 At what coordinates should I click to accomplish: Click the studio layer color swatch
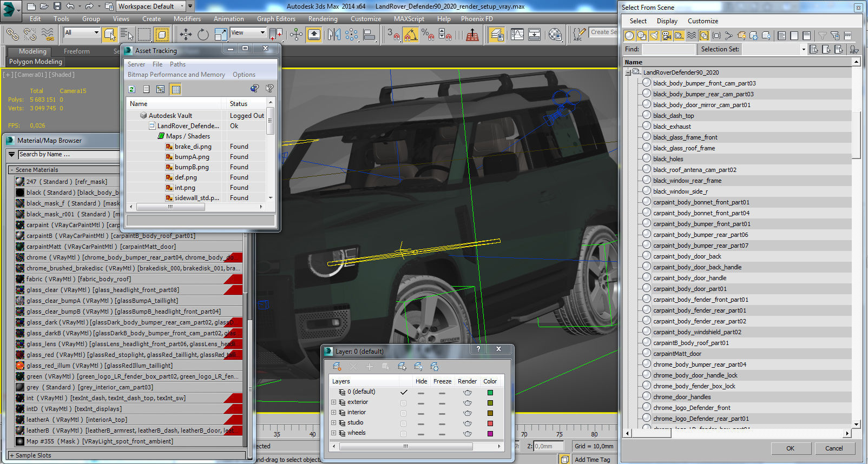pos(490,423)
